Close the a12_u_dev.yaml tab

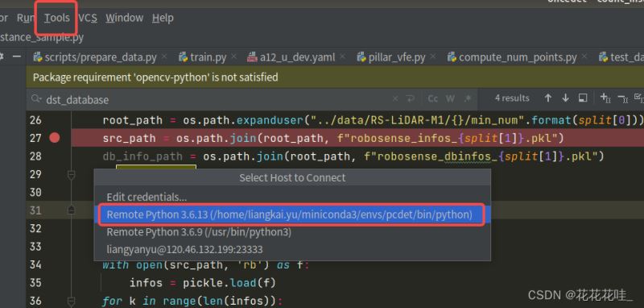click(x=343, y=56)
